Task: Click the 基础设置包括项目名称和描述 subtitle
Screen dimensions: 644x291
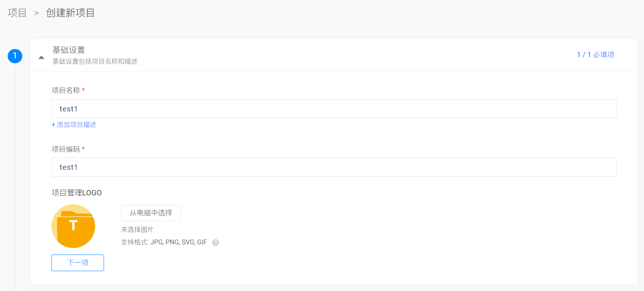Action: [x=95, y=62]
